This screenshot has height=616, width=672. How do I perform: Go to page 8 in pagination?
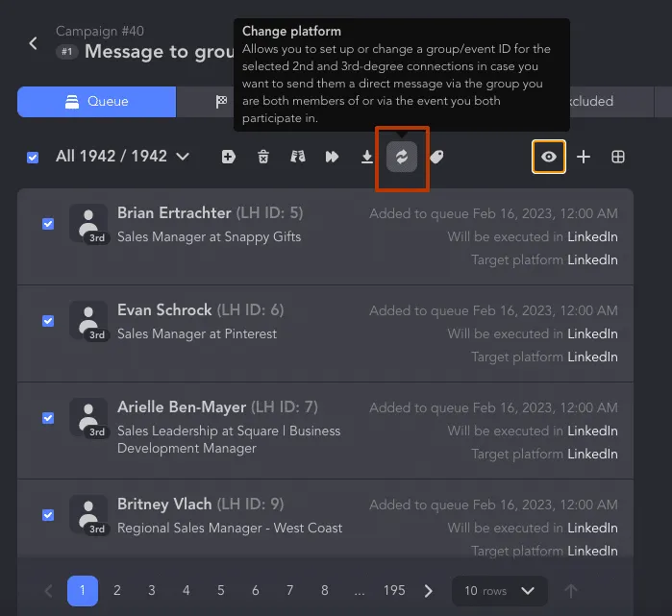(x=324, y=591)
